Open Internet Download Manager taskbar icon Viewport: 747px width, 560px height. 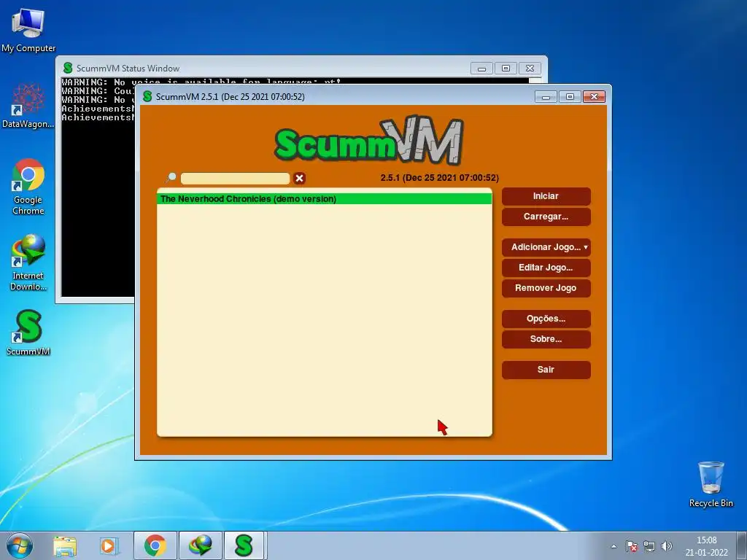(x=200, y=545)
